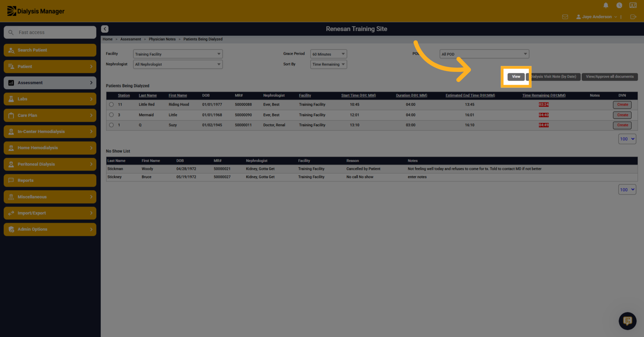This screenshot has height=337, width=644.
Task: Open Search Patient in sidebar
Action: pos(50,50)
